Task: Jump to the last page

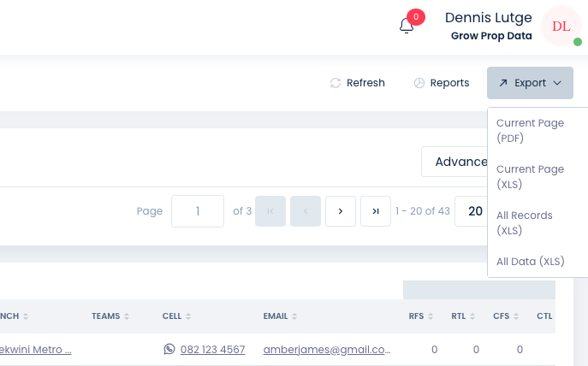Action: coord(376,211)
